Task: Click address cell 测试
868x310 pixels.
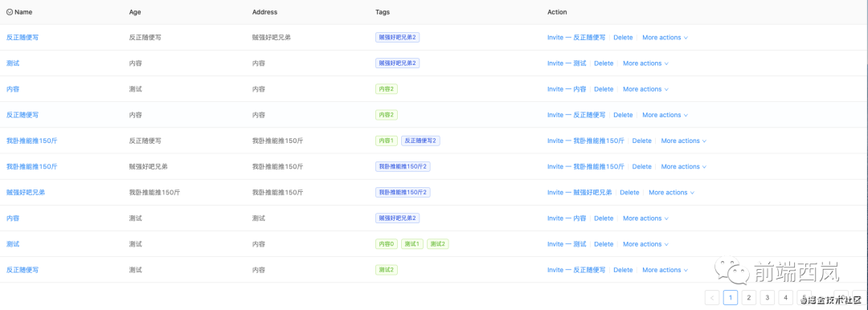Action: (259, 218)
